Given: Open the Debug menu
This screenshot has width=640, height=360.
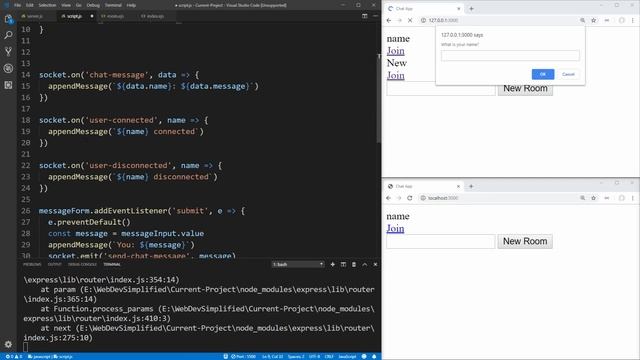Looking at the screenshot, I should pos(93,5).
